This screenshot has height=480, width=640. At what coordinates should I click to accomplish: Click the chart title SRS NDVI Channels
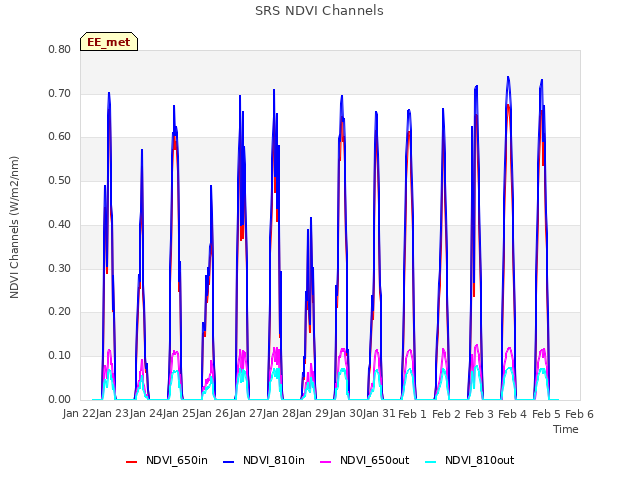click(319, 11)
